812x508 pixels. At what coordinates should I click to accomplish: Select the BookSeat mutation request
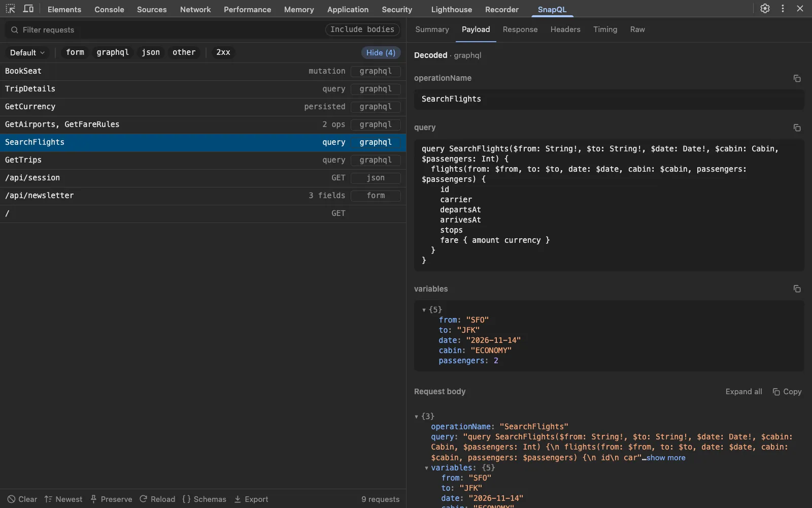point(203,71)
